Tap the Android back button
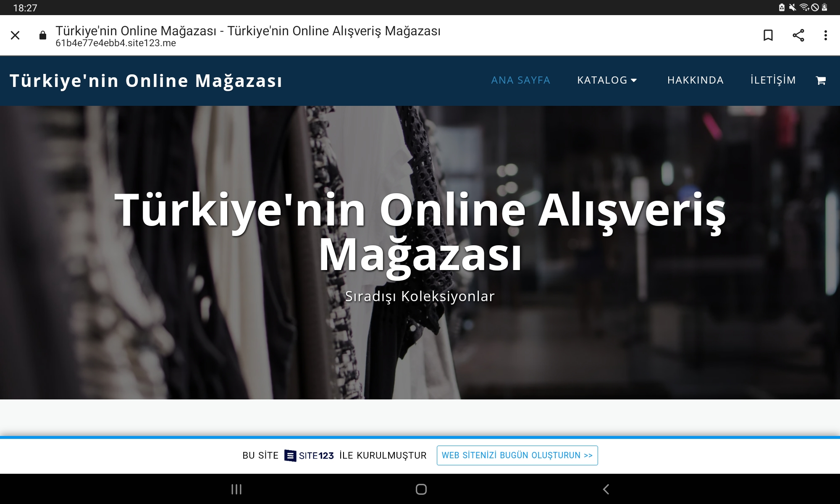 click(x=606, y=489)
